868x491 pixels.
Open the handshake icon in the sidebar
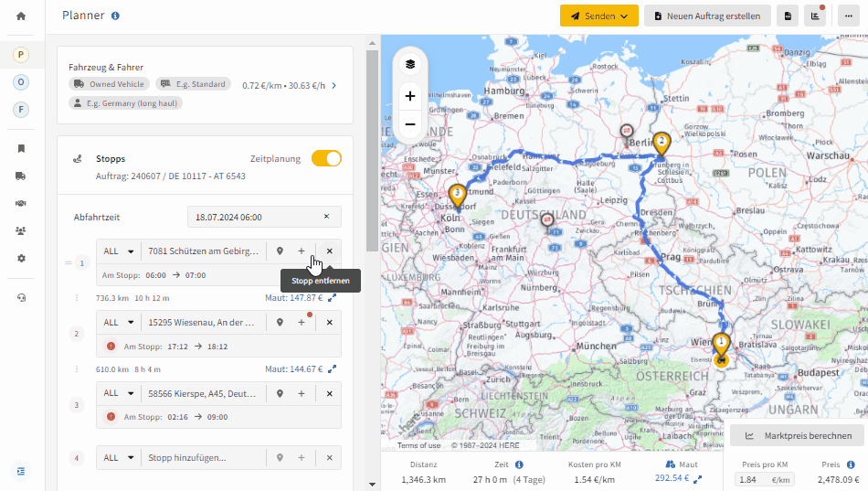tap(21, 203)
